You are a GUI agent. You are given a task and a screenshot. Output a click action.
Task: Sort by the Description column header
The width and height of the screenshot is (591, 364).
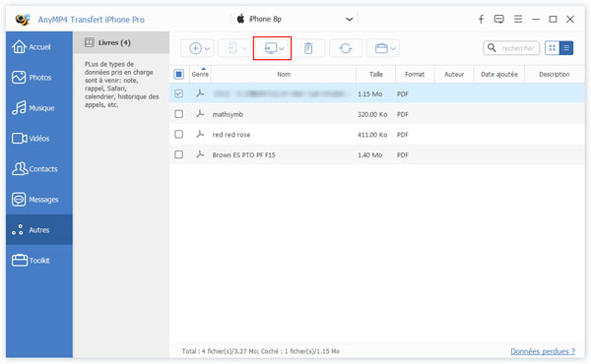pos(554,74)
